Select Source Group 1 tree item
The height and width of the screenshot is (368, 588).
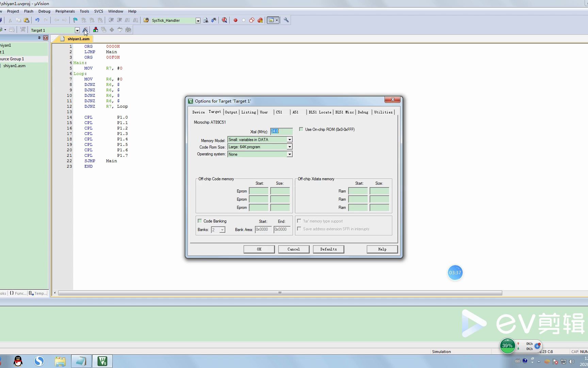click(x=12, y=59)
